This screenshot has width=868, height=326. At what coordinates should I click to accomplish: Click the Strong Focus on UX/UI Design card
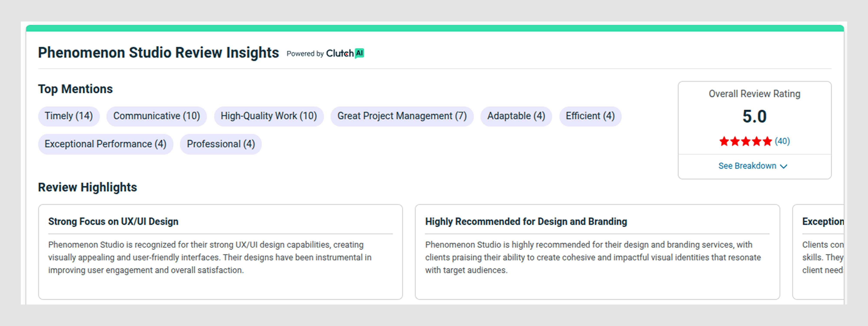[220, 252]
